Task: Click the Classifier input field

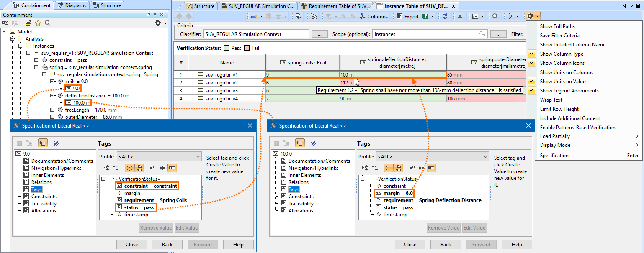Action: point(255,34)
